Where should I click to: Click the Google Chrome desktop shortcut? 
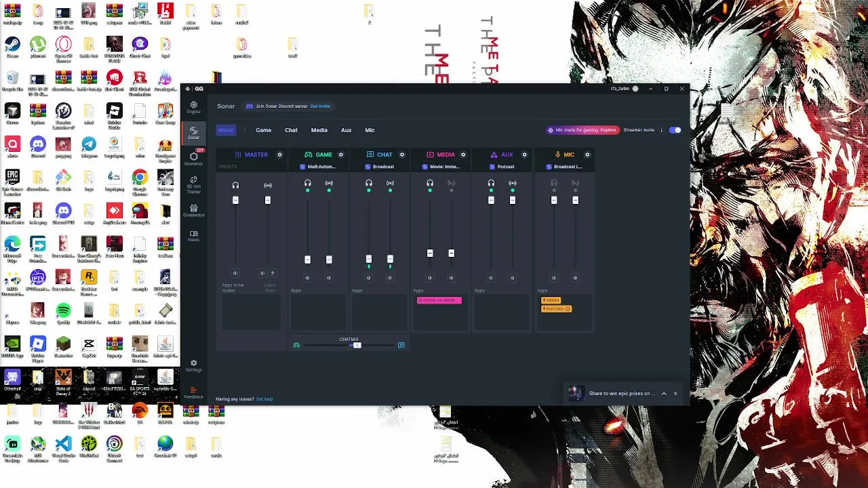pyautogui.click(x=140, y=179)
